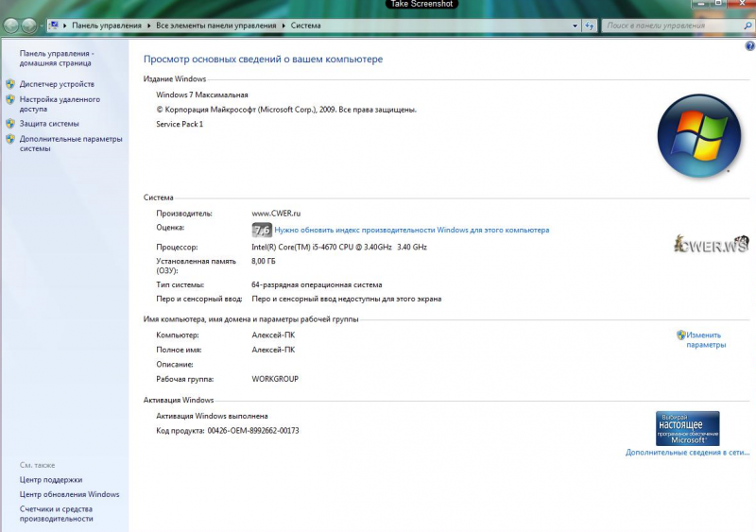Click the recent pages dropdown beside Forward button

point(42,26)
